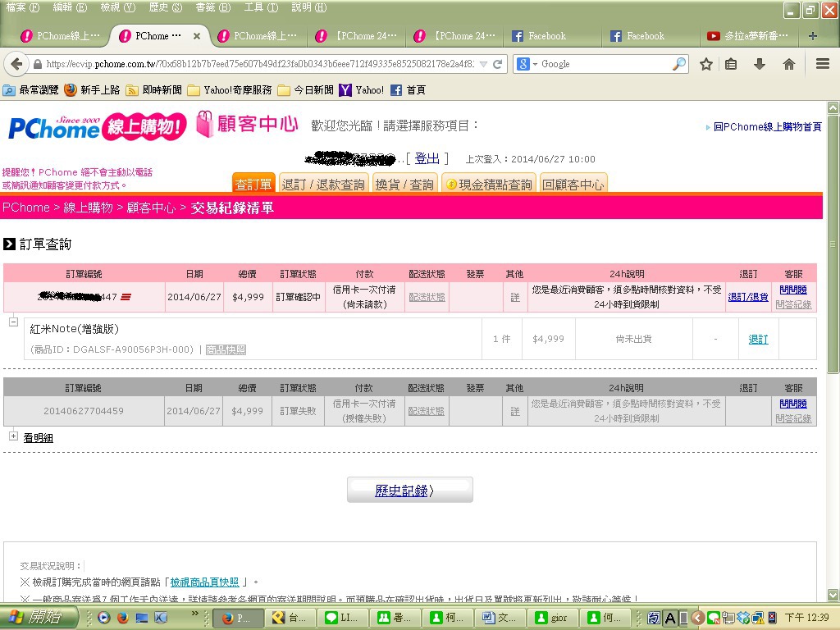The width and height of the screenshot is (840, 630).
Task: Select the 退訂 / 退款查詢 tab
Action: pyautogui.click(x=323, y=184)
